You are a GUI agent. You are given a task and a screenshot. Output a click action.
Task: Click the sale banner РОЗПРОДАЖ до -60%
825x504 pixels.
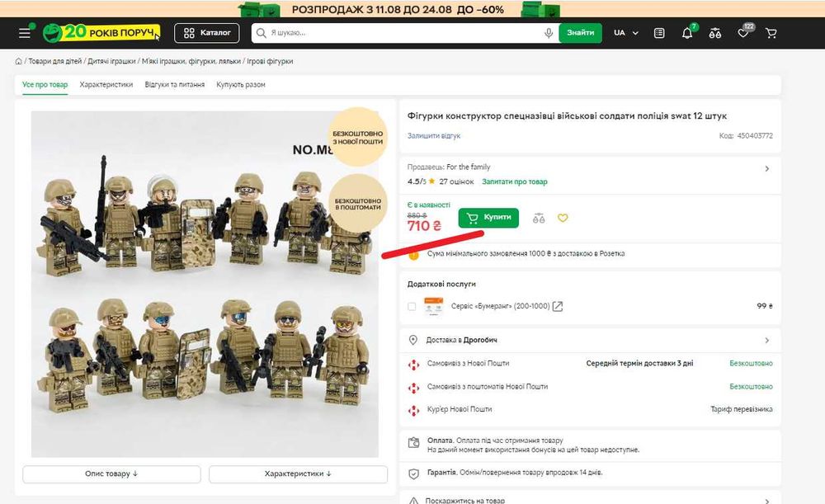398,9
